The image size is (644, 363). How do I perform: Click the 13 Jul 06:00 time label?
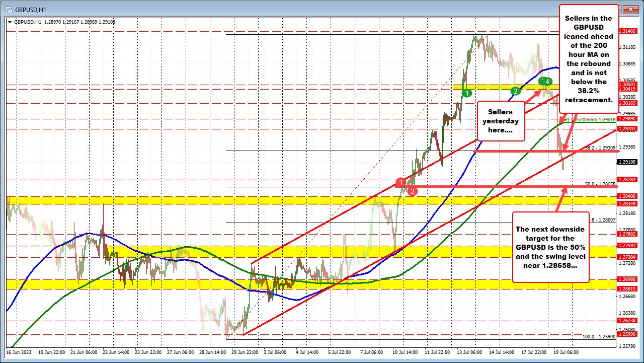tap(470, 352)
